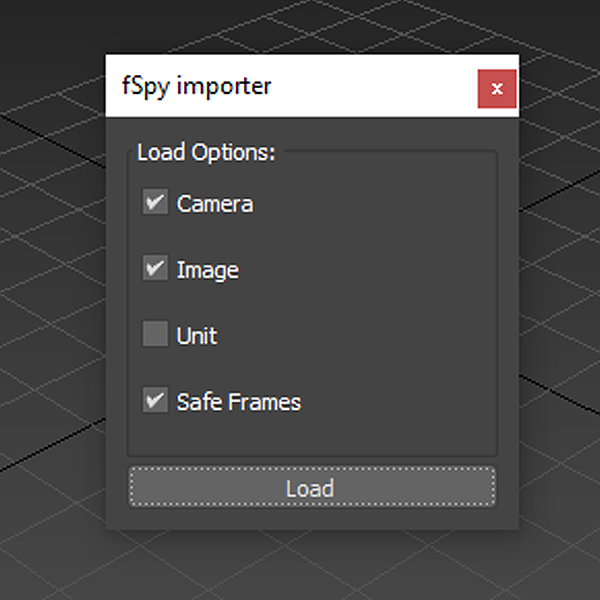Image resolution: width=600 pixels, height=600 pixels.
Task: Click the blank title bar area beside the red X
Action: [375, 86]
